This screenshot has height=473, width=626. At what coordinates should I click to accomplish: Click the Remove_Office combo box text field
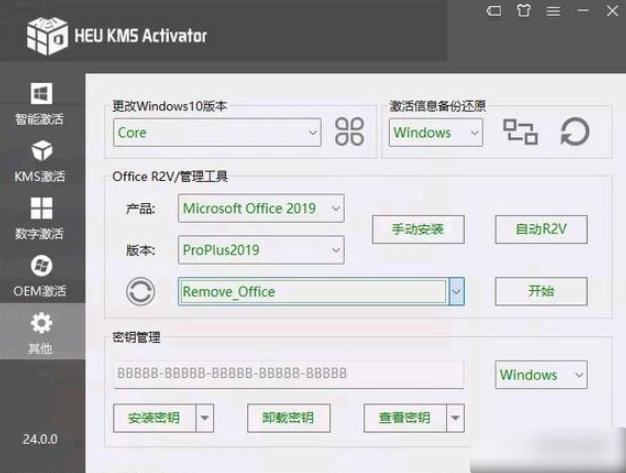[313, 291]
